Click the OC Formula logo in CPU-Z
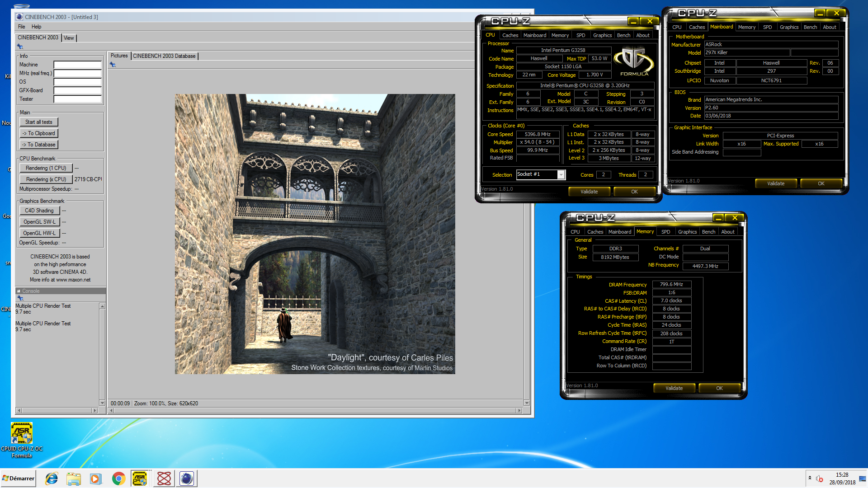 (634, 62)
